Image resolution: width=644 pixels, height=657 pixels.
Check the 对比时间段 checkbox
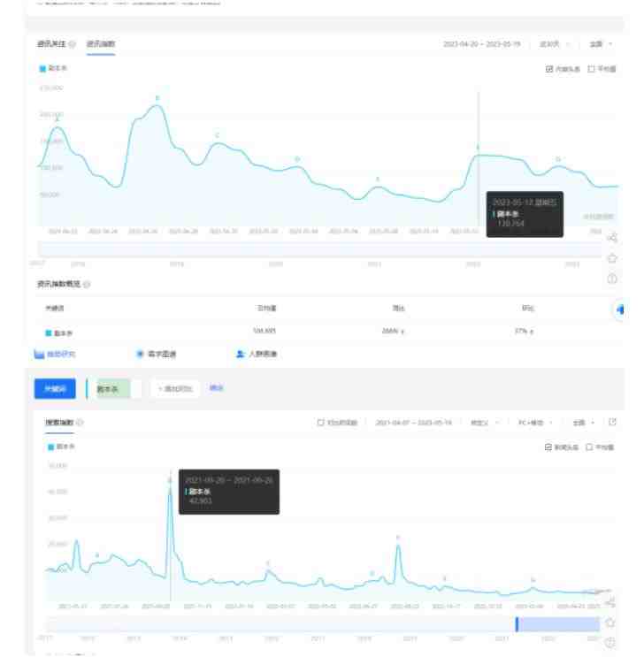click(x=321, y=423)
